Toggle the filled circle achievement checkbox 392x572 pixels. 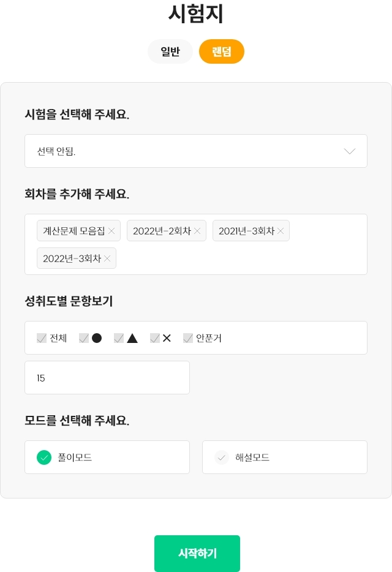[x=84, y=338]
